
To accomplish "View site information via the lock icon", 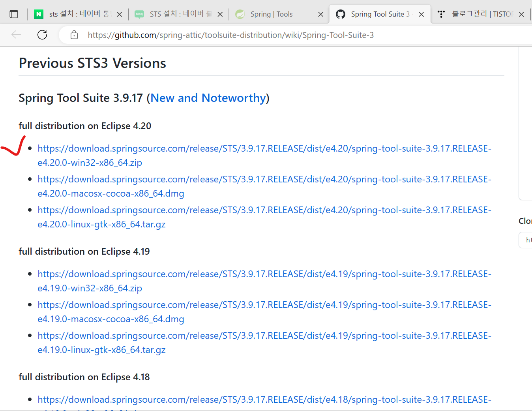I will coord(74,35).
